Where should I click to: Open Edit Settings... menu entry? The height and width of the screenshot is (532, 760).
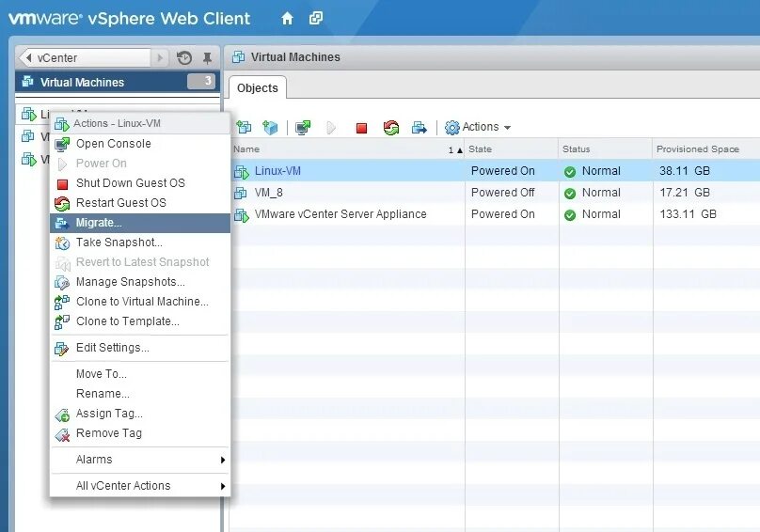[x=139, y=348]
